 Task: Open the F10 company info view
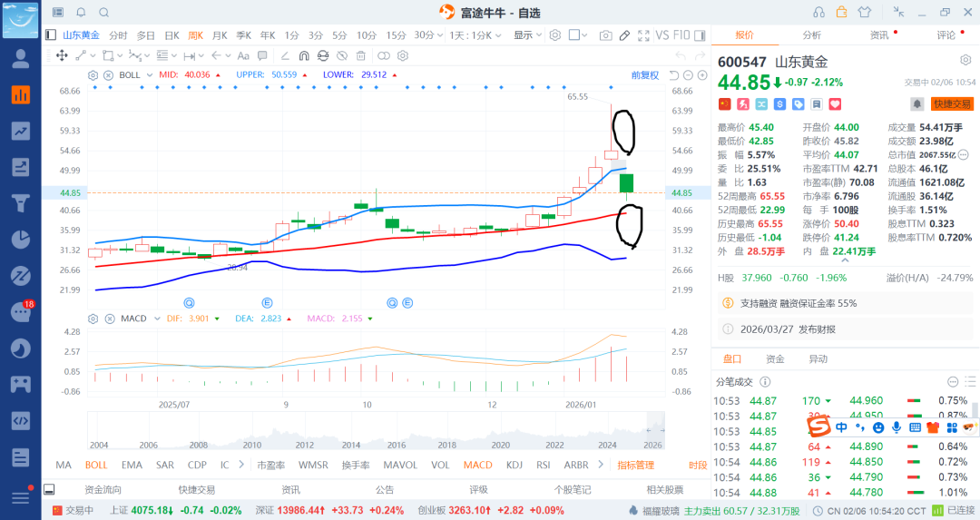[x=681, y=35]
